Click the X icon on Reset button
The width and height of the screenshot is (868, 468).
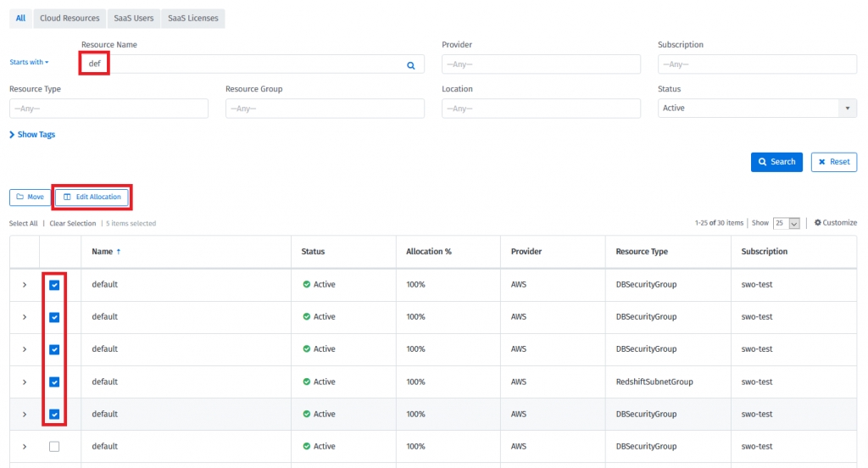tap(822, 162)
